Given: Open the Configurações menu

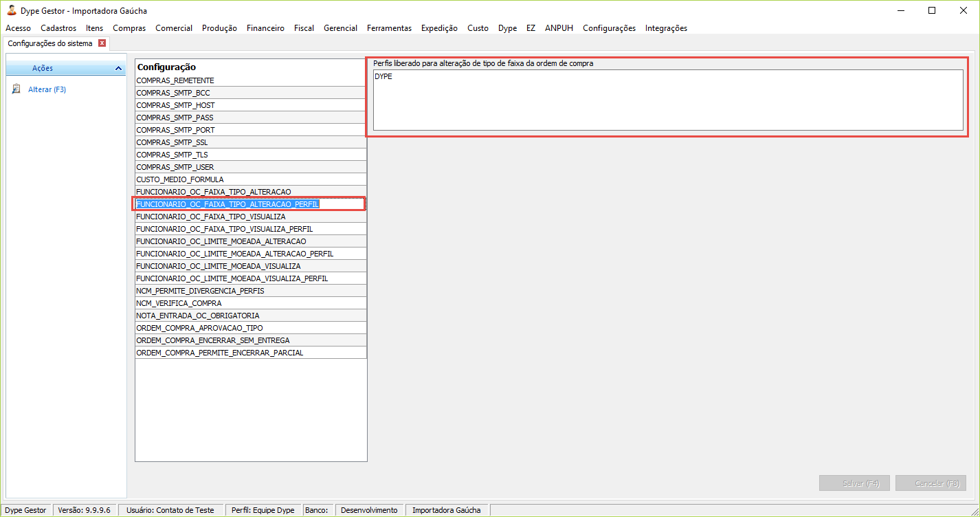Looking at the screenshot, I should pyautogui.click(x=609, y=28).
